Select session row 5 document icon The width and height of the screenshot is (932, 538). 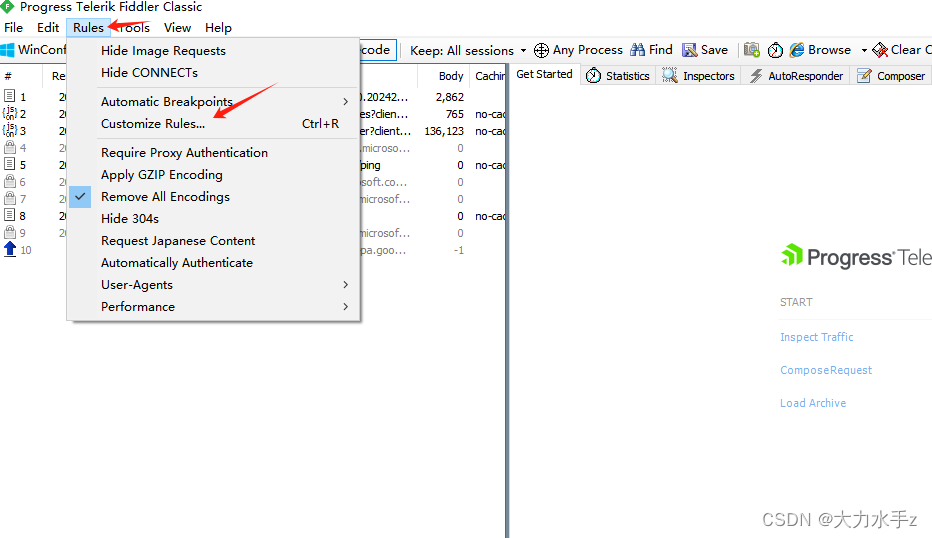tap(10, 164)
